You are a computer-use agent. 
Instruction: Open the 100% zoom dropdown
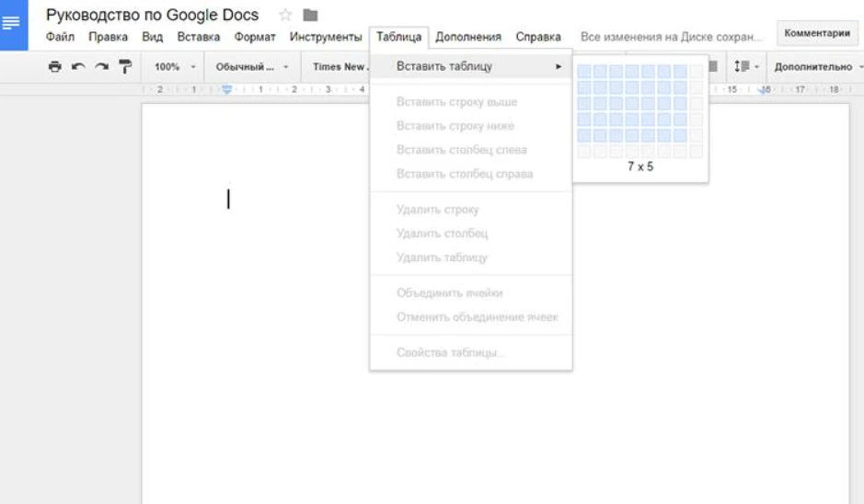174,66
